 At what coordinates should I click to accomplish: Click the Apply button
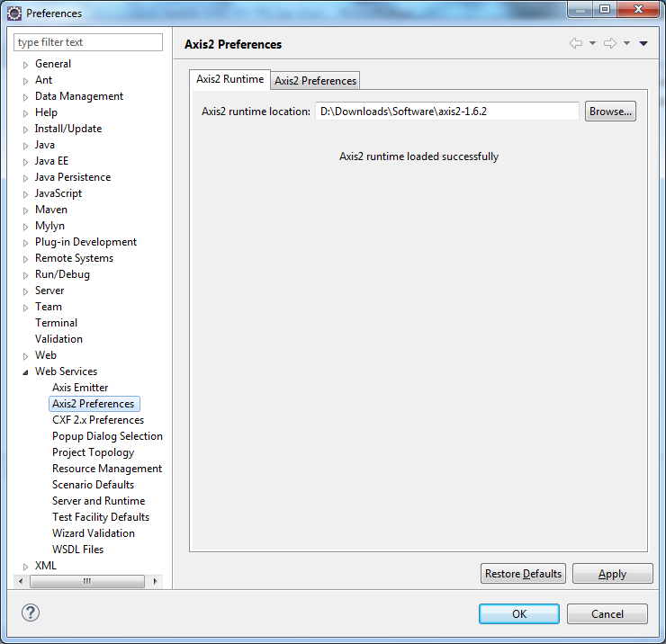613,574
